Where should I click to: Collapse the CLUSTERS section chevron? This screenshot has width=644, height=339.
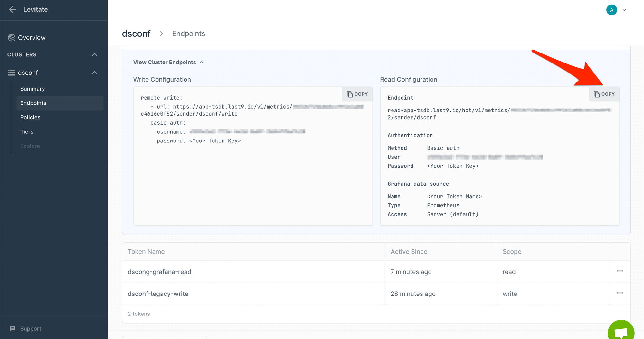pos(94,55)
